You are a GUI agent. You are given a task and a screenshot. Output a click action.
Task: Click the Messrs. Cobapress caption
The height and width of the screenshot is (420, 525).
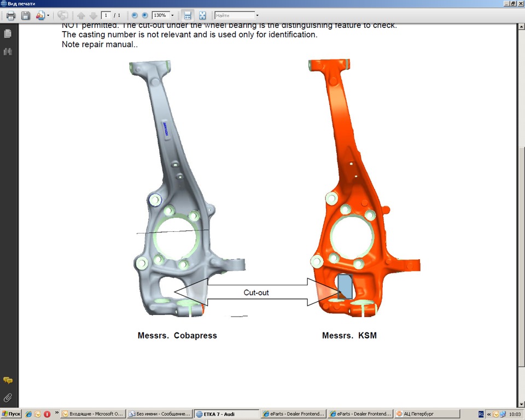[177, 336]
